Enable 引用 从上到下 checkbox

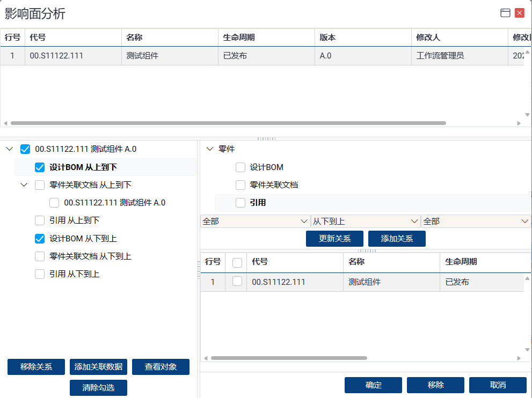point(40,220)
